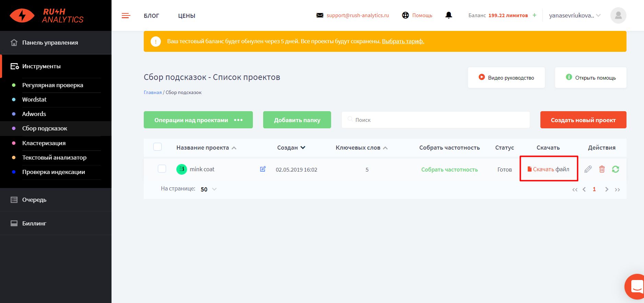Add balance with the green plus icon
The width and height of the screenshot is (644, 303).
534,15
